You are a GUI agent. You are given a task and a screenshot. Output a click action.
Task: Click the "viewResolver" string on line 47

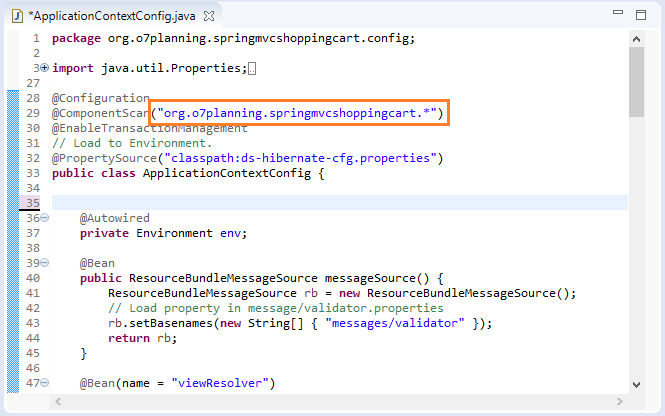(220, 383)
